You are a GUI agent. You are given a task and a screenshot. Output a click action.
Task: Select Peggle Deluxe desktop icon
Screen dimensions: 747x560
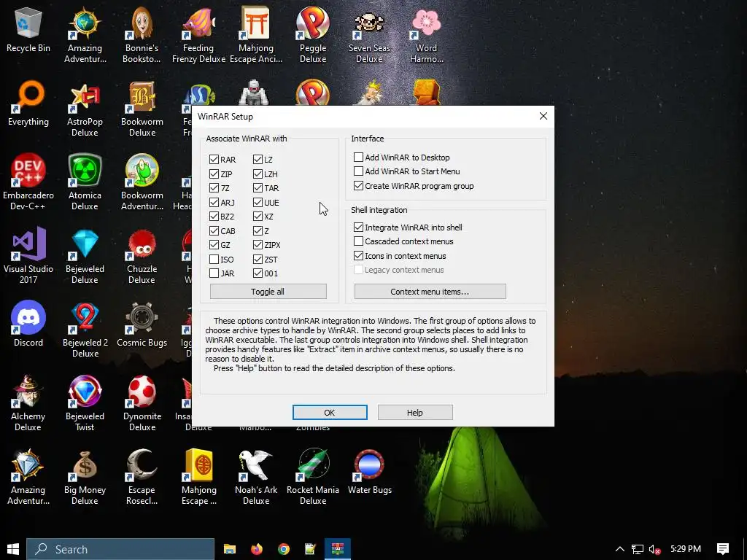(x=312, y=36)
